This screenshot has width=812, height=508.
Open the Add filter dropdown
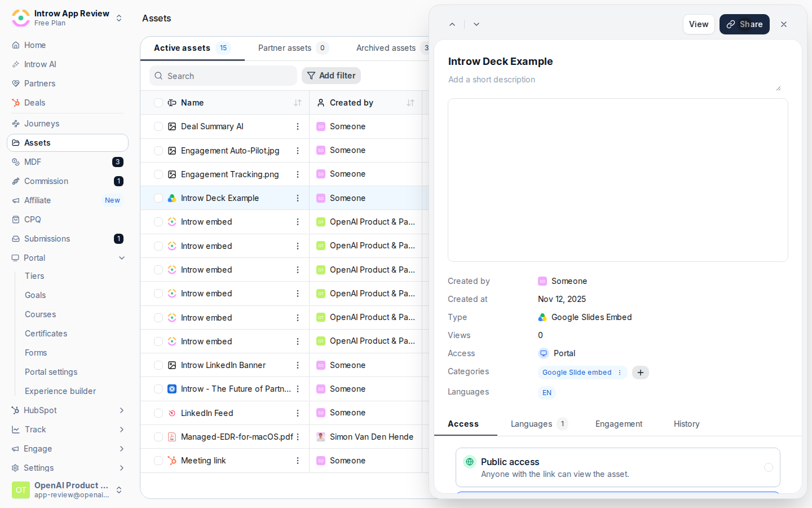tap(331, 76)
